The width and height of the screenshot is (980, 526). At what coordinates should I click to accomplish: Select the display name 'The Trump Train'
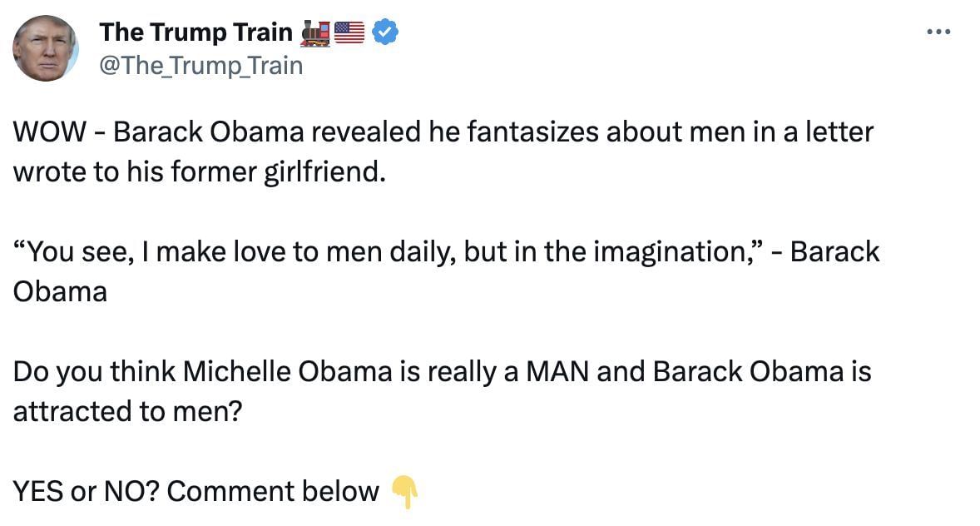[x=196, y=32]
